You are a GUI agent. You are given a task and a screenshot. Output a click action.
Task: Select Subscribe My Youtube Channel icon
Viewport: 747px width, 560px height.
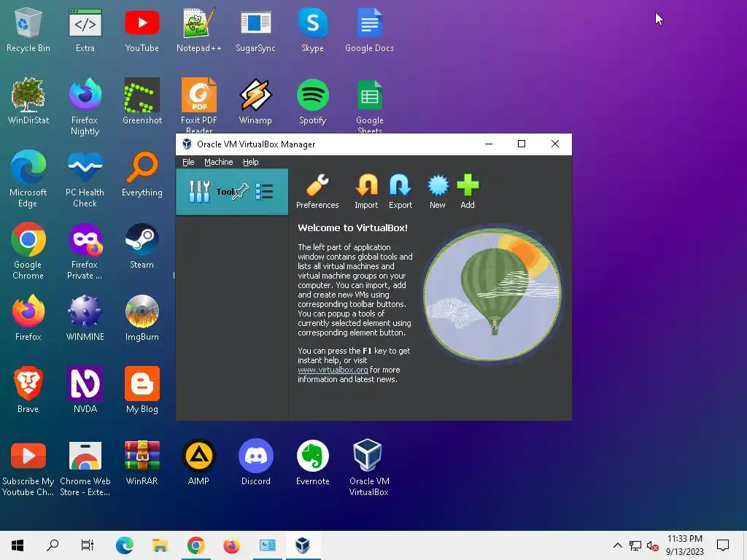coord(28,469)
